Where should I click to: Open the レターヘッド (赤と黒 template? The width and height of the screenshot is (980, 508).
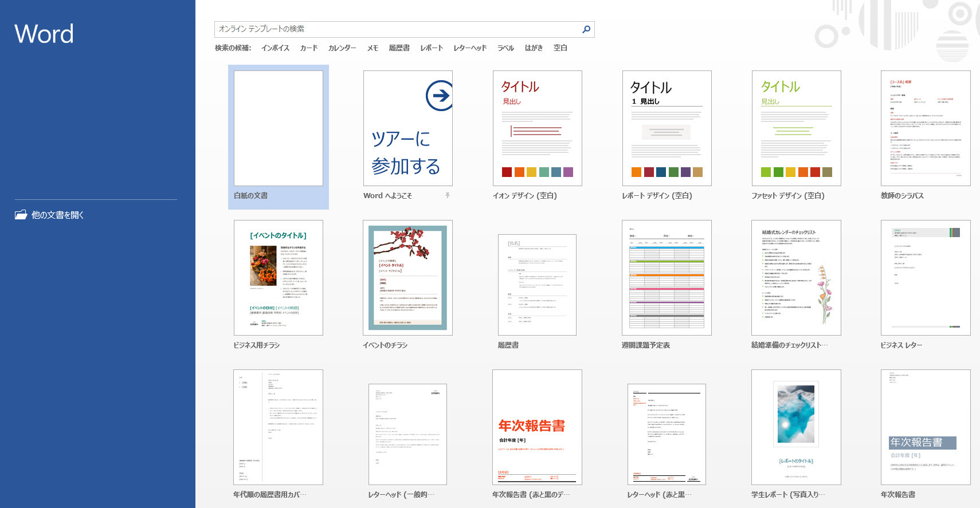point(667,434)
